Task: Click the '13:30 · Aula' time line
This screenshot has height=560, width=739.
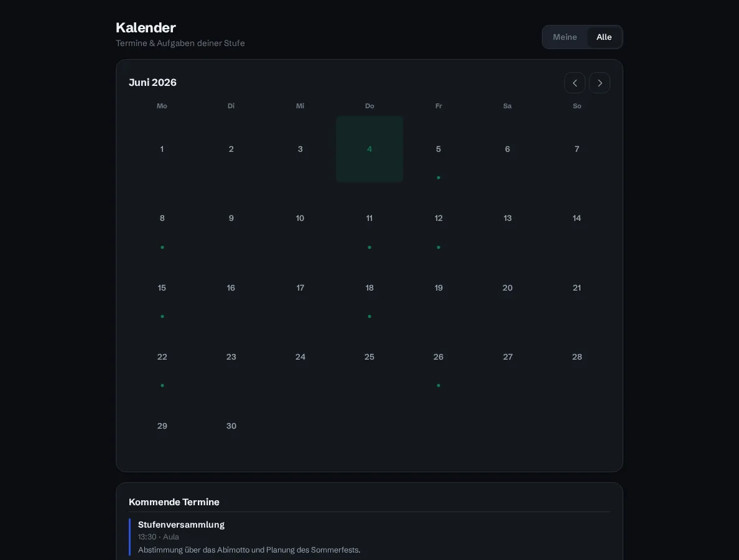Action: (x=159, y=537)
